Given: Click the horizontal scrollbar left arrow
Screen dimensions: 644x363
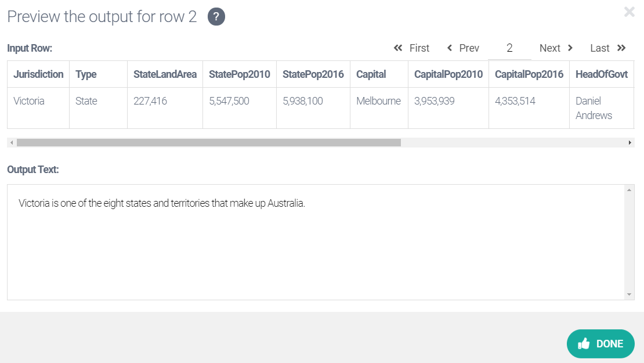Looking at the screenshot, I should point(11,142).
